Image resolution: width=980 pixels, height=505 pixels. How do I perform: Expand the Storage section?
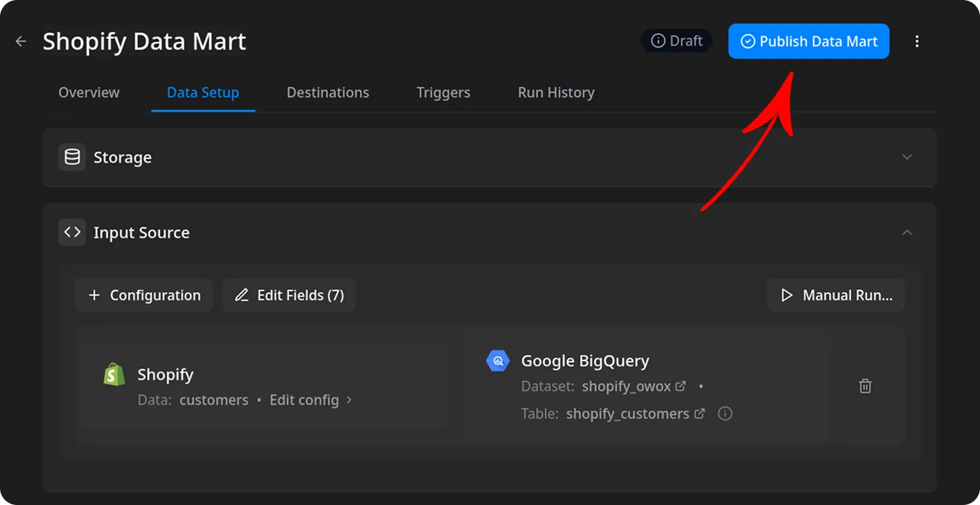point(907,157)
